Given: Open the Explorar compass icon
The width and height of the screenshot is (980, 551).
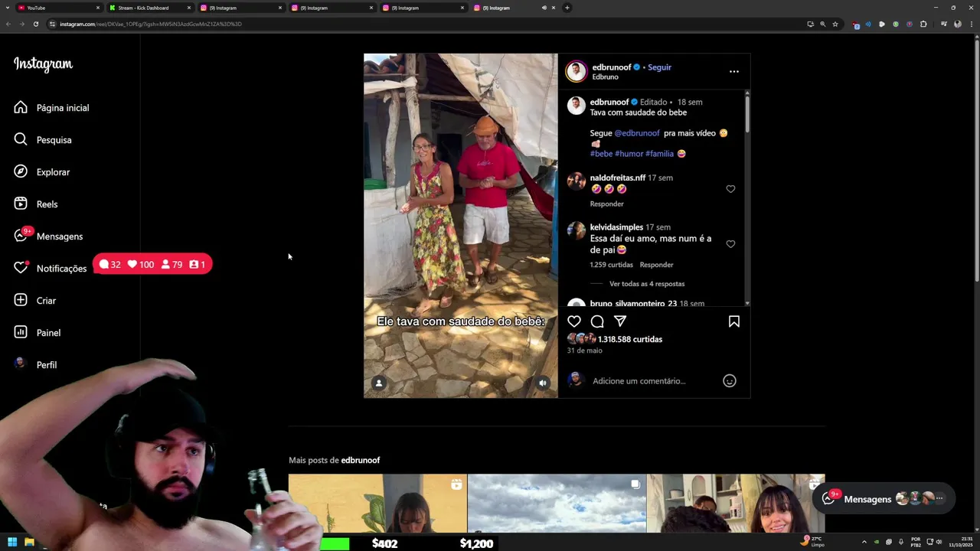Looking at the screenshot, I should [21, 172].
